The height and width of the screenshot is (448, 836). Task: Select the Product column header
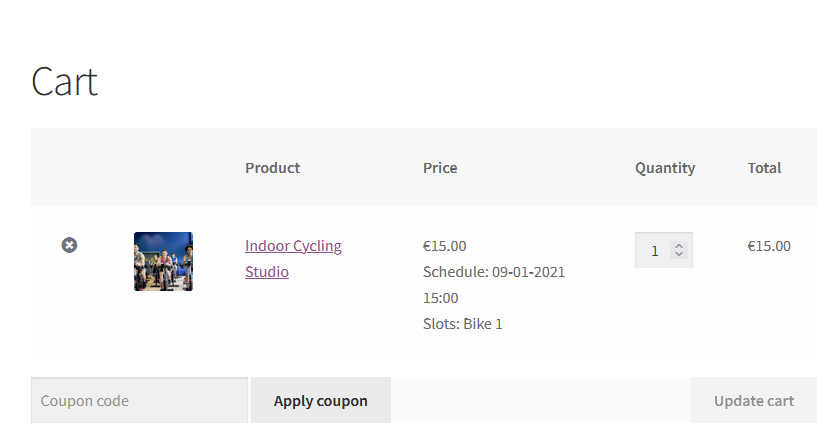pos(272,168)
